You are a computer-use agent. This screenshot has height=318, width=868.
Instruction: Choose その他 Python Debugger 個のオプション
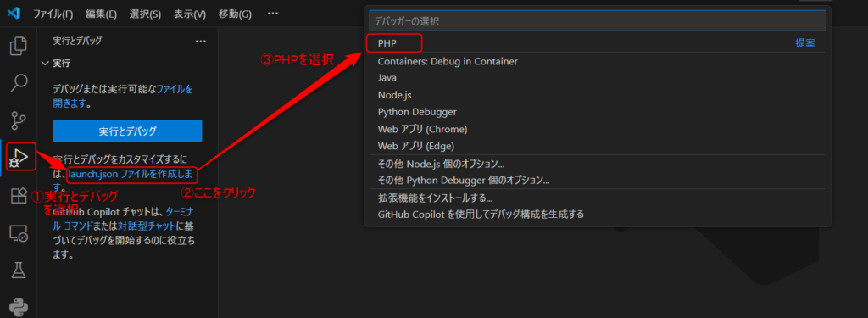(x=598, y=180)
